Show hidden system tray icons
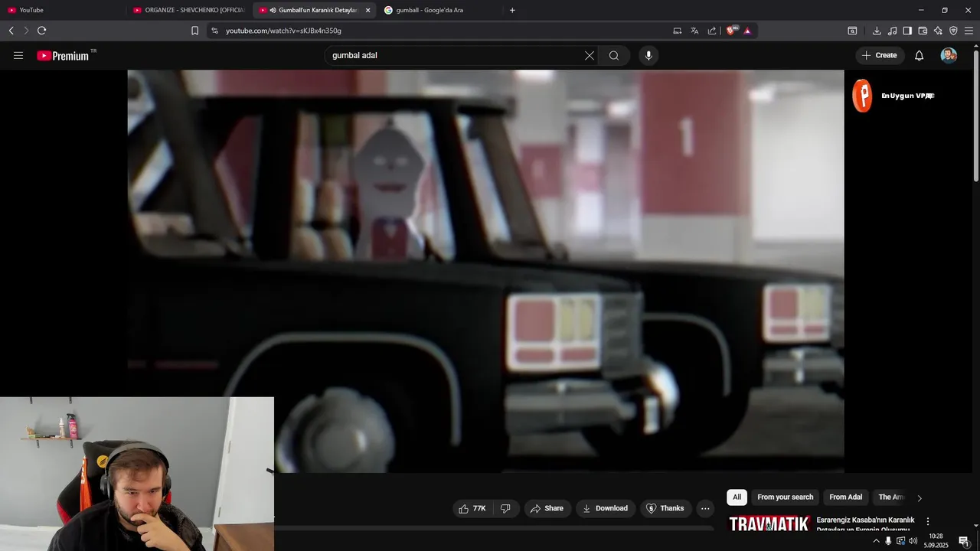The height and width of the screenshot is (551, 980). click(x=877, y=541)
